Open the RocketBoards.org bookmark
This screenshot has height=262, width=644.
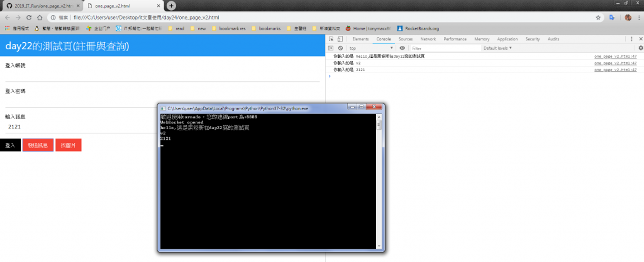click(418, 29)
